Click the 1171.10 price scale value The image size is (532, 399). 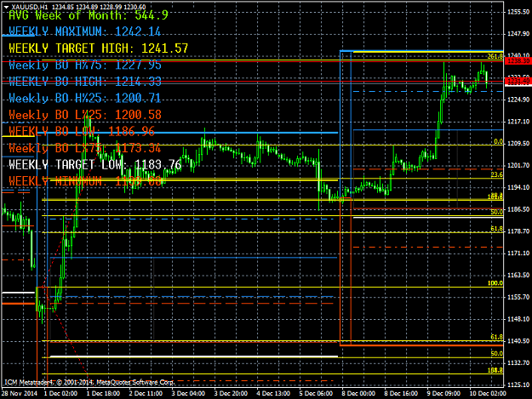518,253
